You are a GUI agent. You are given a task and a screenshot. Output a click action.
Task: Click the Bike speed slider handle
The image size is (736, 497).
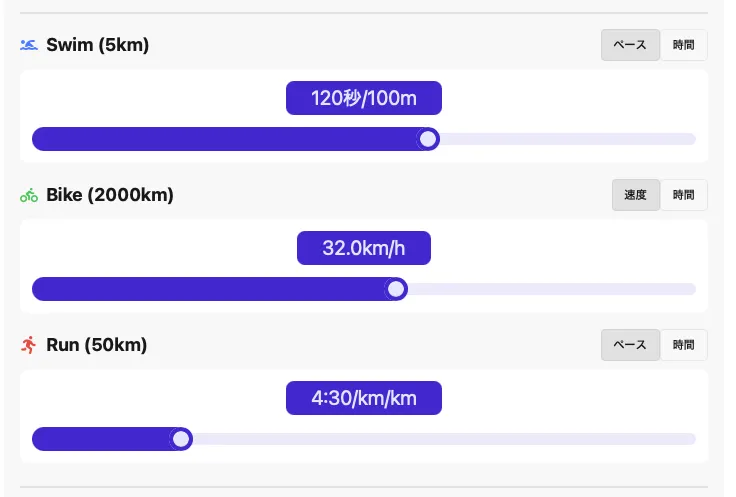(x=396, y=289)
